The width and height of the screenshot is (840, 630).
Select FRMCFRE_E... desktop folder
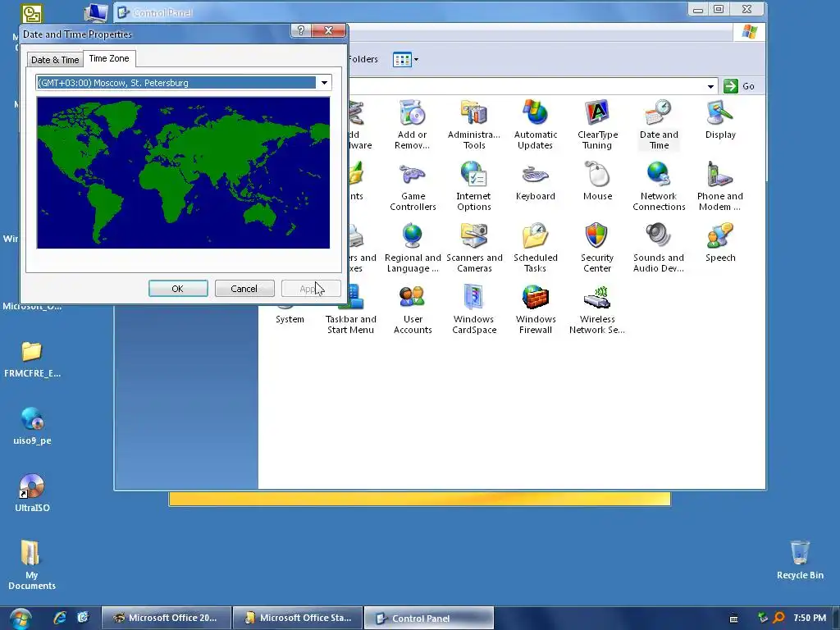pyautogui.click(x=32, y=359)
